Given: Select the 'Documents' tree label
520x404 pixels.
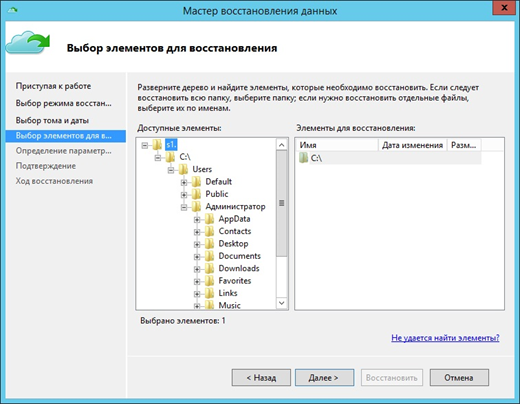Looking at the screenshot, I should [x=239, y=256].
